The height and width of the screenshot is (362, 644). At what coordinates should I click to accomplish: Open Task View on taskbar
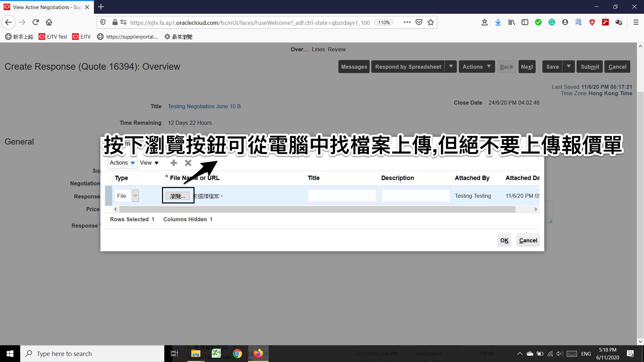pyautogui.click(x=174, y=354)
